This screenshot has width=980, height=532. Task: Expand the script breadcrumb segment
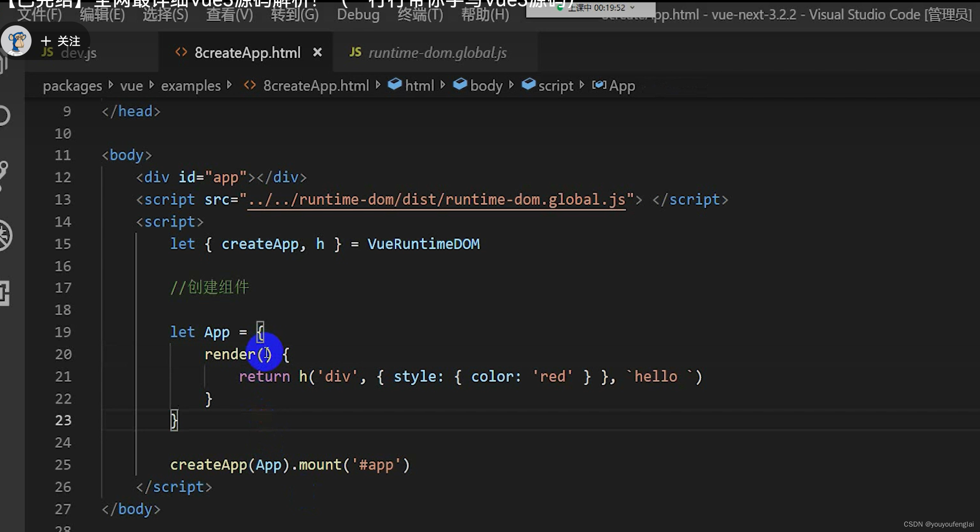(x=556, y=86)
